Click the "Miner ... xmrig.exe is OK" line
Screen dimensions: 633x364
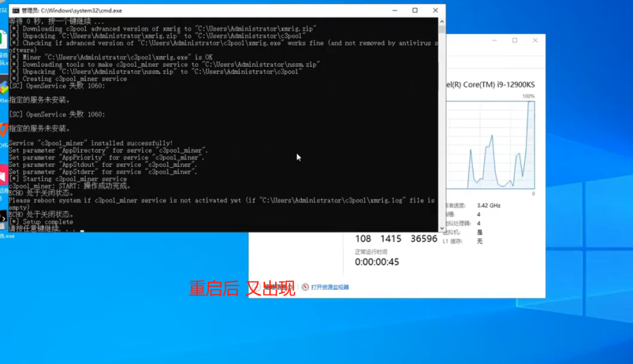111,57
